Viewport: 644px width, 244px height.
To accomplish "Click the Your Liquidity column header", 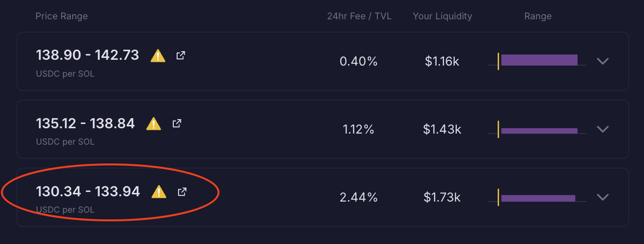I will point(442,16).
